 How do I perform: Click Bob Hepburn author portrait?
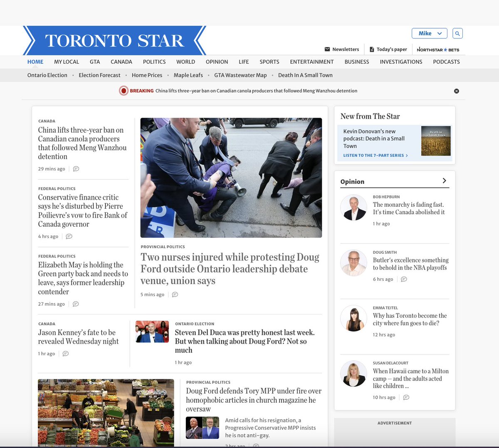(353, 207)
